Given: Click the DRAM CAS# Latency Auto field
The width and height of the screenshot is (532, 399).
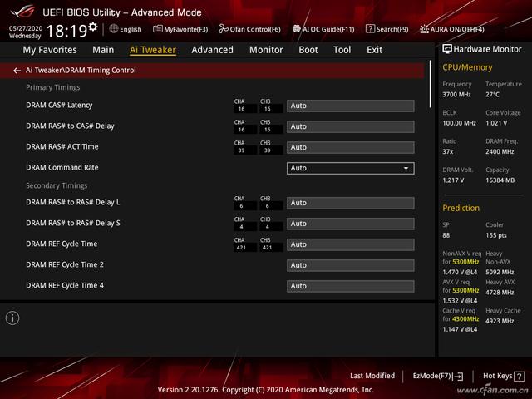Looking at the screenshot, I should point(351,106).
